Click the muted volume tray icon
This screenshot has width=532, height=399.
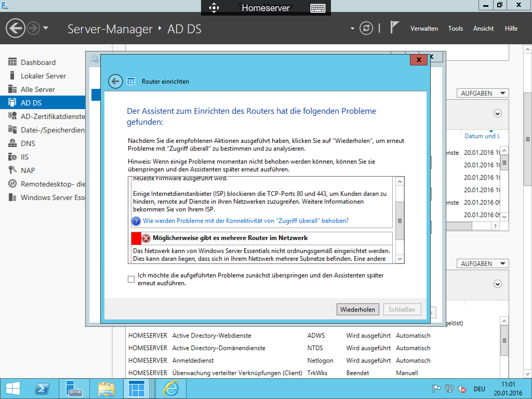[x=462, y=389]
